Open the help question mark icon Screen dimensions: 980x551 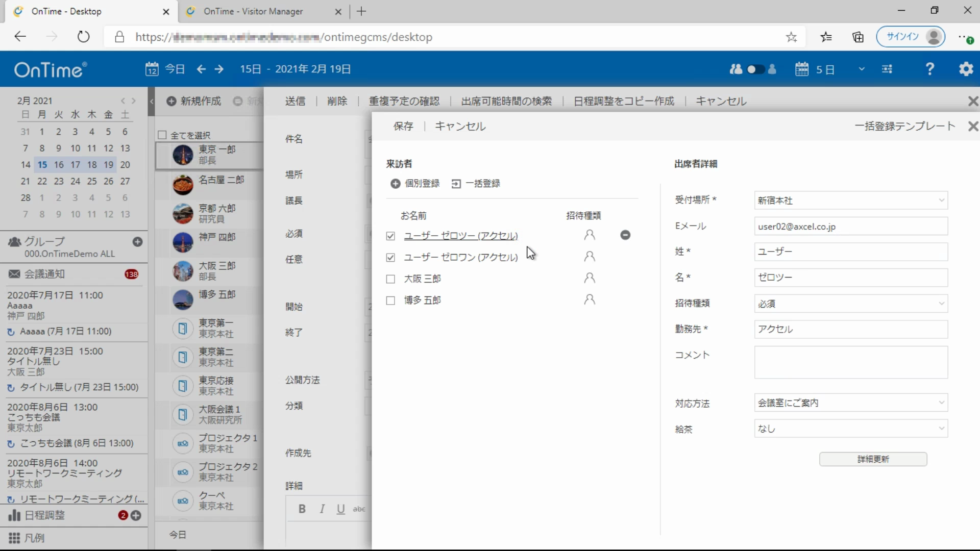[x=930, y=69]
